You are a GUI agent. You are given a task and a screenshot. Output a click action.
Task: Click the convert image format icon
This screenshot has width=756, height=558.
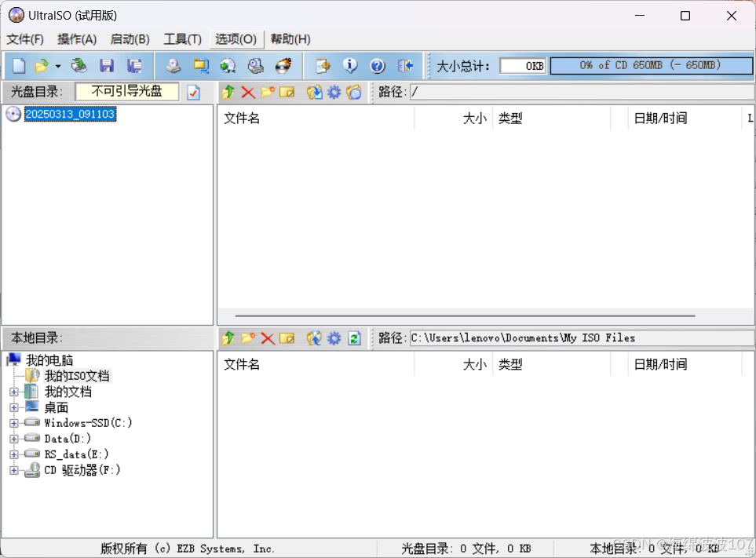(200, 66)
